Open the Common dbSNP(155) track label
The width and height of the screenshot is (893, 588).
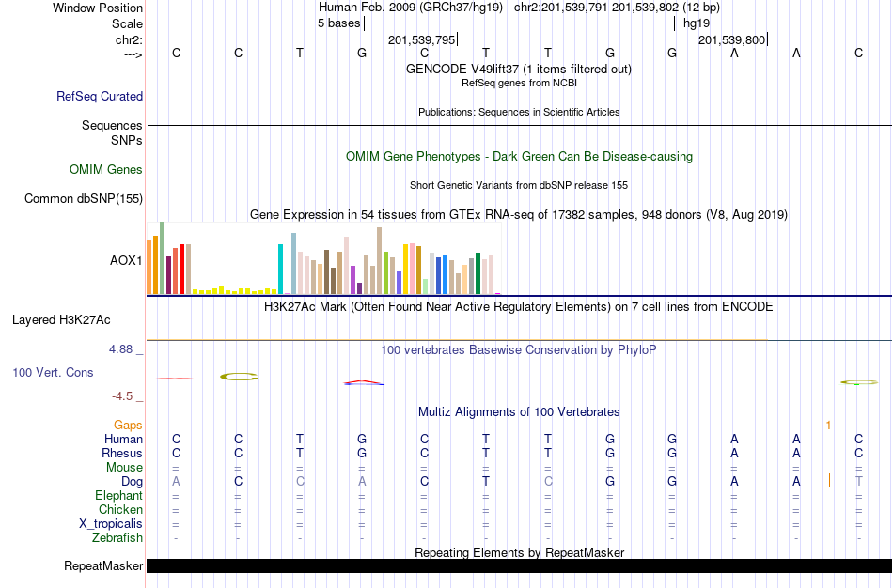84,198
